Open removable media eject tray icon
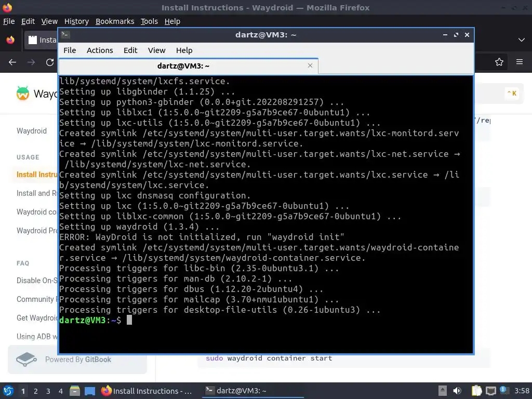The height and width of the screenshot is (399, 532). click(443, 391)
